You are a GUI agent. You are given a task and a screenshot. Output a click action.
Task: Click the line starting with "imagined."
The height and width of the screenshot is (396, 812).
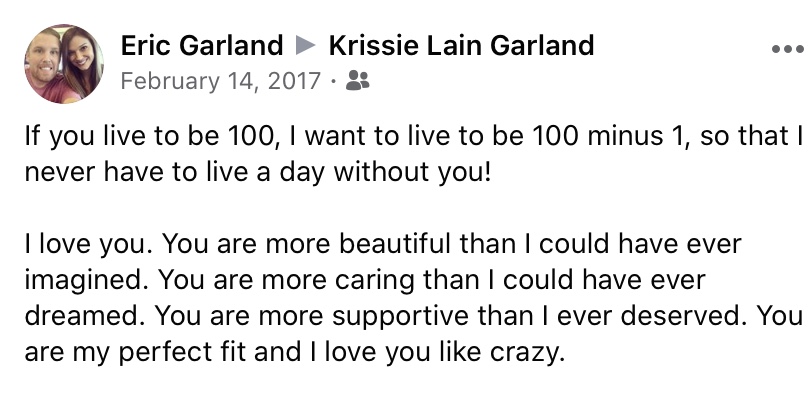(x=365, y=280)
